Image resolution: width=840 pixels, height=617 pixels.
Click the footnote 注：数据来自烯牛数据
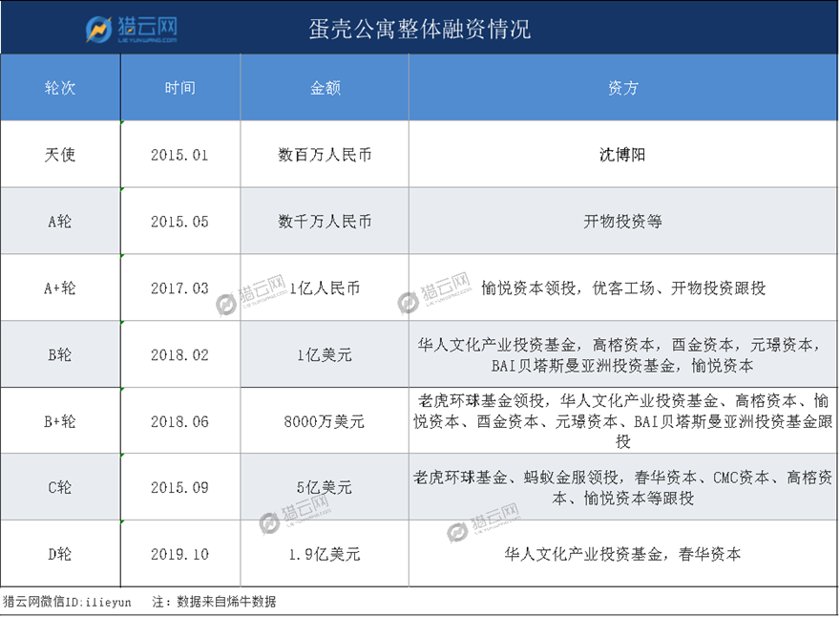pos(214,602)
